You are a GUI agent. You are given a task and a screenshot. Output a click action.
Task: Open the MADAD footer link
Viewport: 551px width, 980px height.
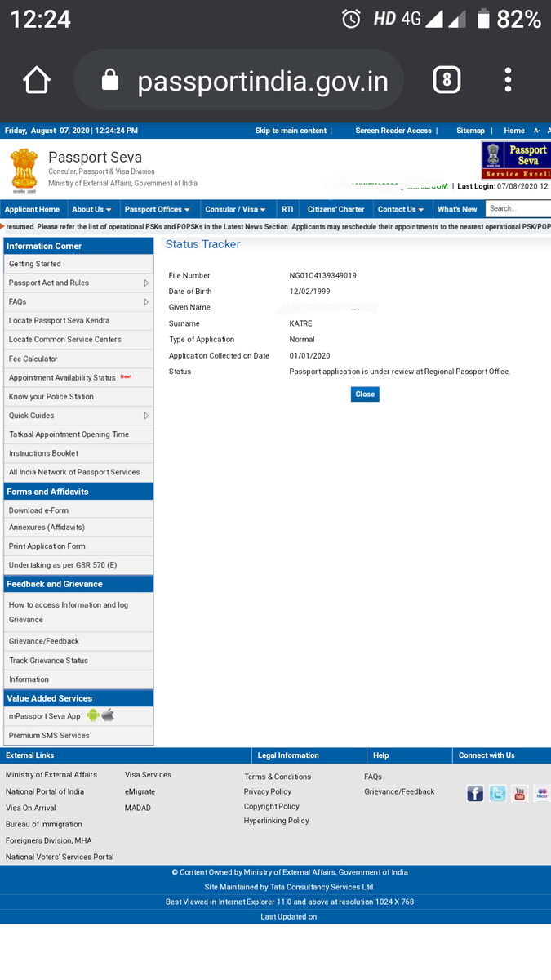(x=138, y=808)
